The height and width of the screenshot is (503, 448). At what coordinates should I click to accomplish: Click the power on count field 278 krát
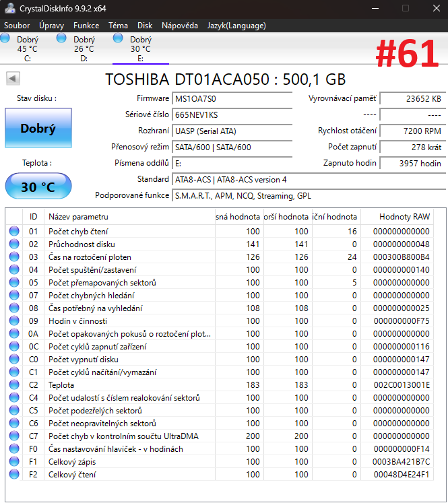(413, 147)
